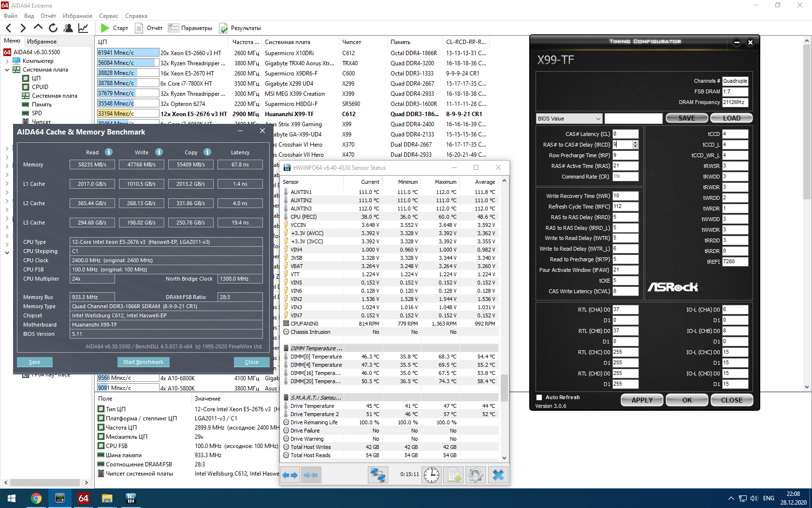Open the graph icon in AIDA64 toolbar

[x=83, y=28]
